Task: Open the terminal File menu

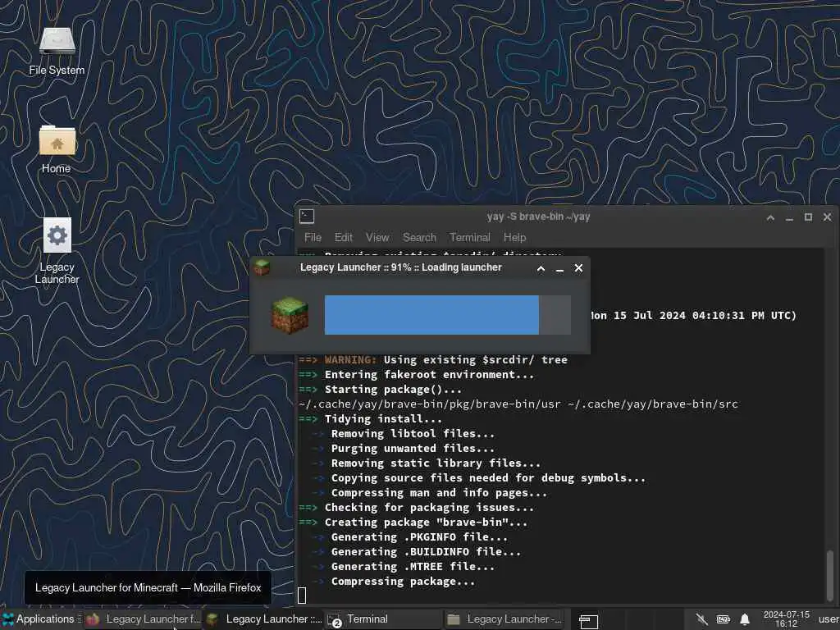Action: (313, 237)
